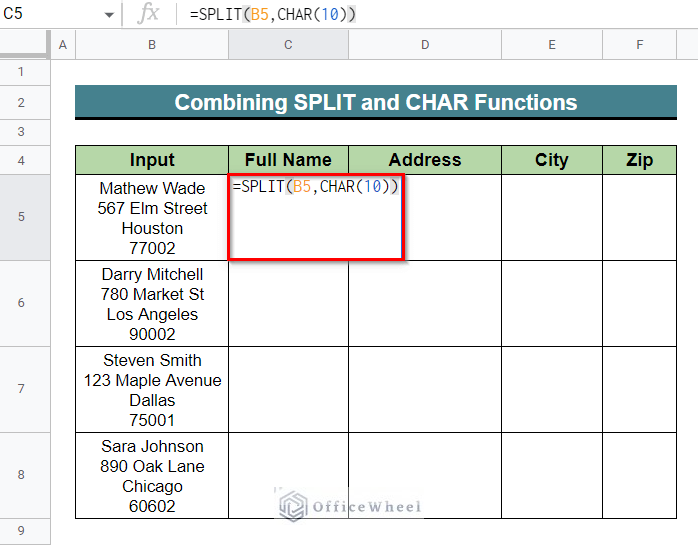Select empty Full Name cell in Steven Smith row
This screenshot has height=545, width=698.
[x=288, y=389]
